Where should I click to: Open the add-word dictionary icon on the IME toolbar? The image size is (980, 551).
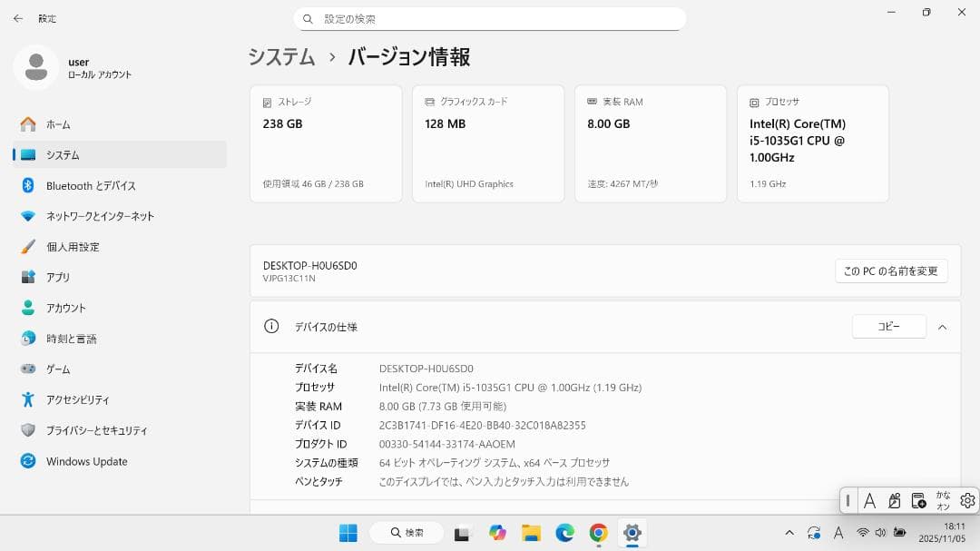pos(918,500)
